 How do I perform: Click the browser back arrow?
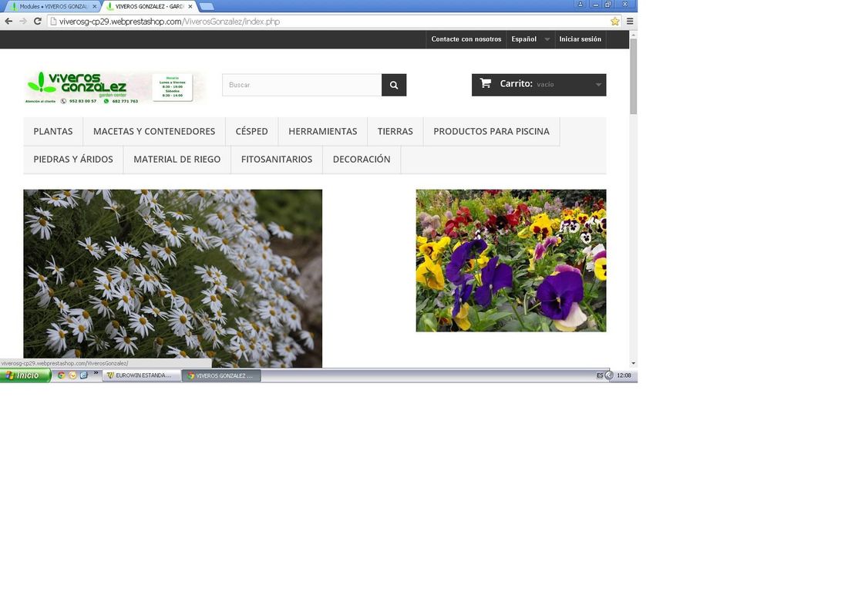tap(8, 22)
